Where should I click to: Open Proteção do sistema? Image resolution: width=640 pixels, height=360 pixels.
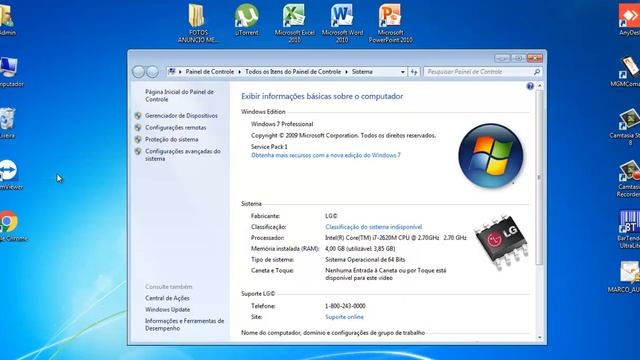(171, 139)
